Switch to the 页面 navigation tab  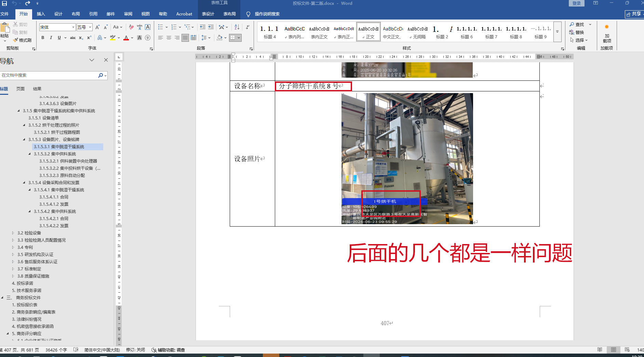(21, 89)
